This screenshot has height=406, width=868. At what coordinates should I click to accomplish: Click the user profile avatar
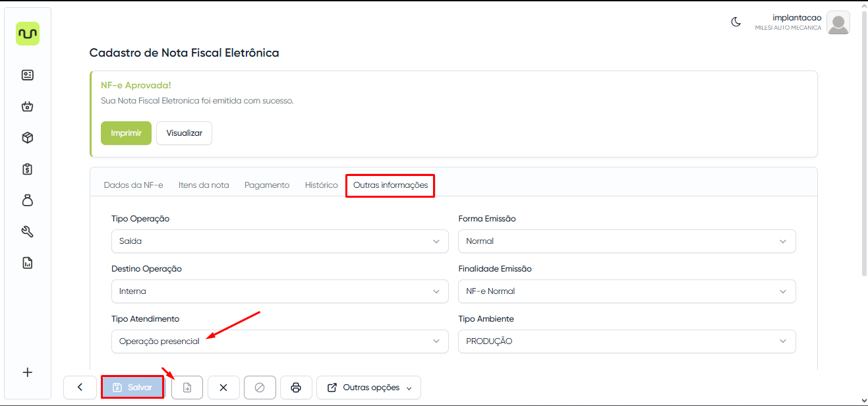[x=838, y=23]
